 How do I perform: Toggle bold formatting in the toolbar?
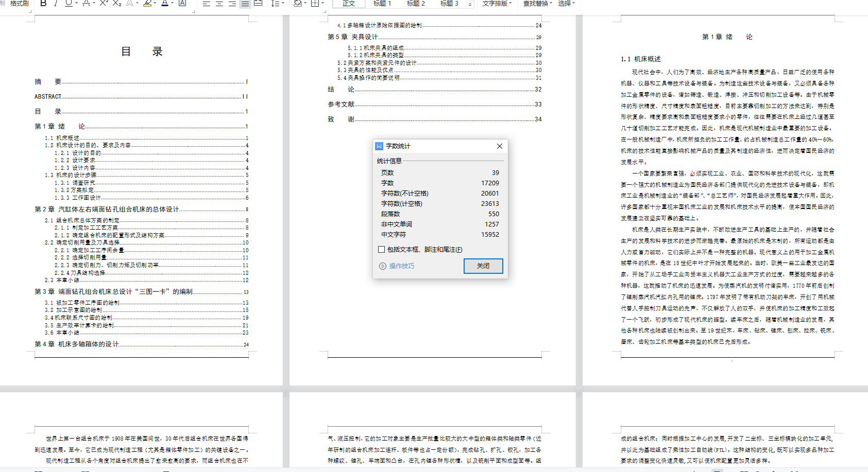43,3
